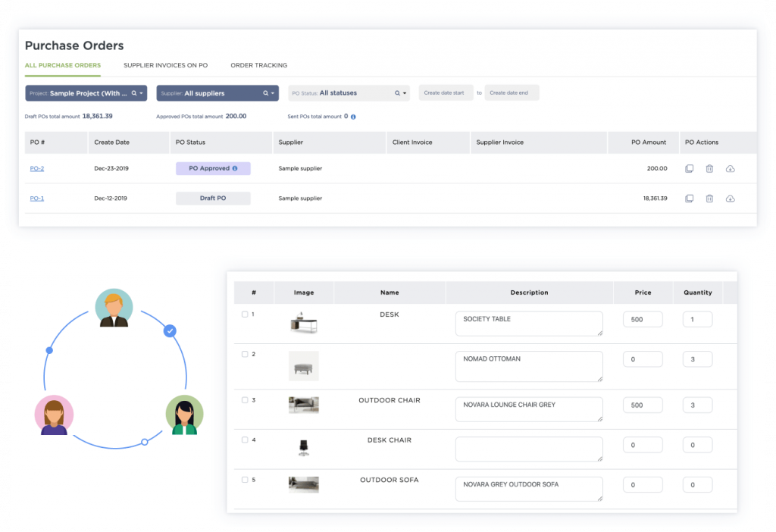Screen dimensions: 776x532
Task: Open the PO-1 link
Action: tap(36, 199)
